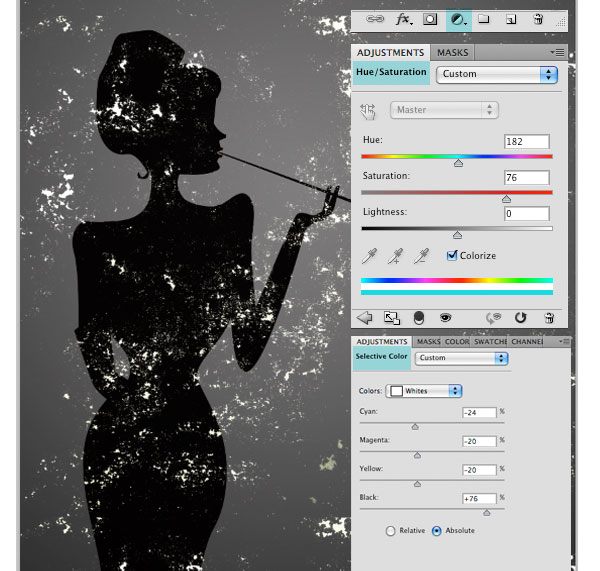Screen dimensions: 600x571
Task: Click the add layer mask icon
Action: [x=430, y=19]
